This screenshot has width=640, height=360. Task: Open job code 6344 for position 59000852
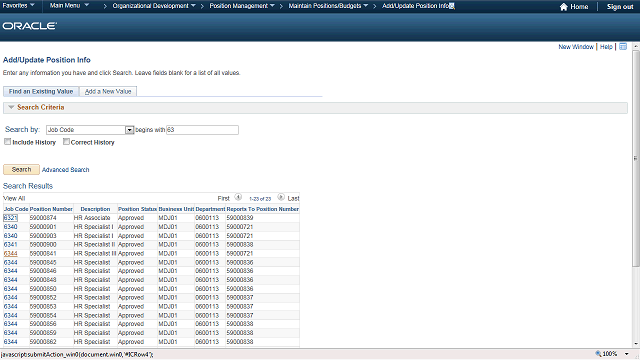11,298
